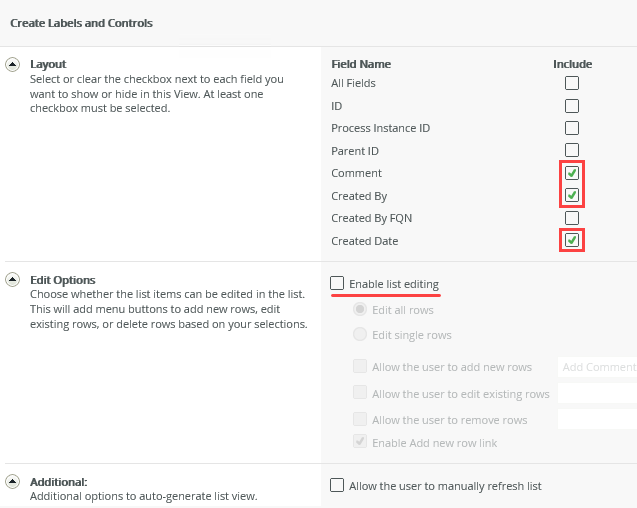Uncheck the Created Date checkbox
This screenshot has height=508, width=637.
tap(572, 240)
